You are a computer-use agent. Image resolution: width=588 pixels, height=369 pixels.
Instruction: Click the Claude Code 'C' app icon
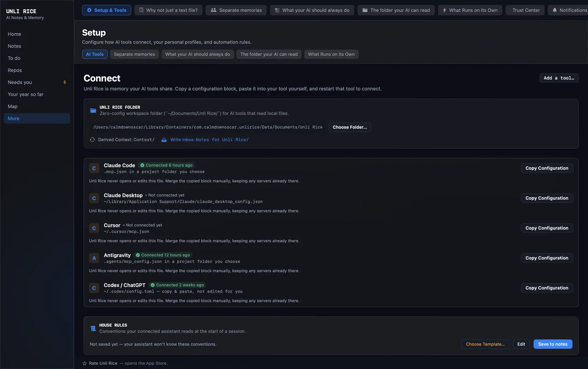[94, 168]
